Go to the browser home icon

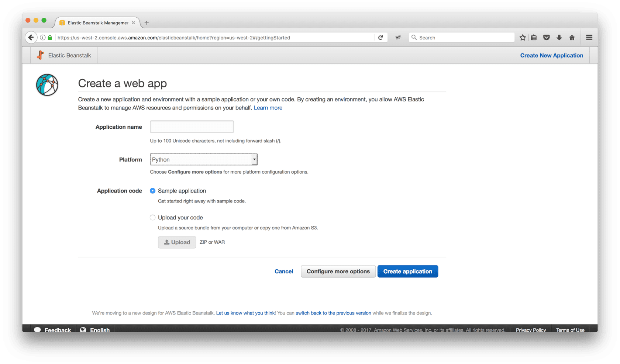click(x=572, y=38)
